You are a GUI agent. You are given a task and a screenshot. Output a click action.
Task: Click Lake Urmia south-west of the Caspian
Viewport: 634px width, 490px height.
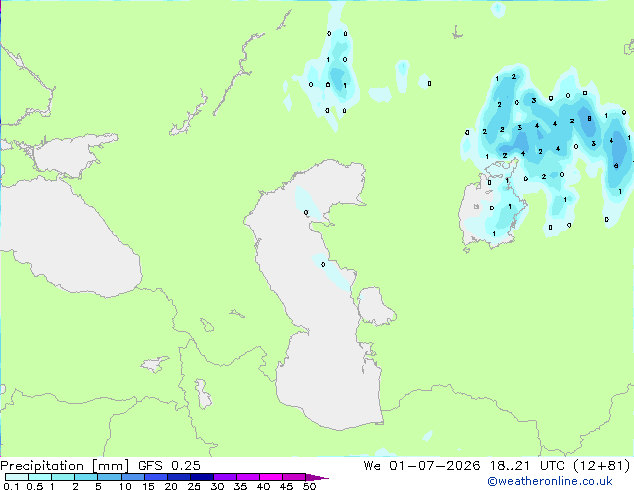[203, 394]
